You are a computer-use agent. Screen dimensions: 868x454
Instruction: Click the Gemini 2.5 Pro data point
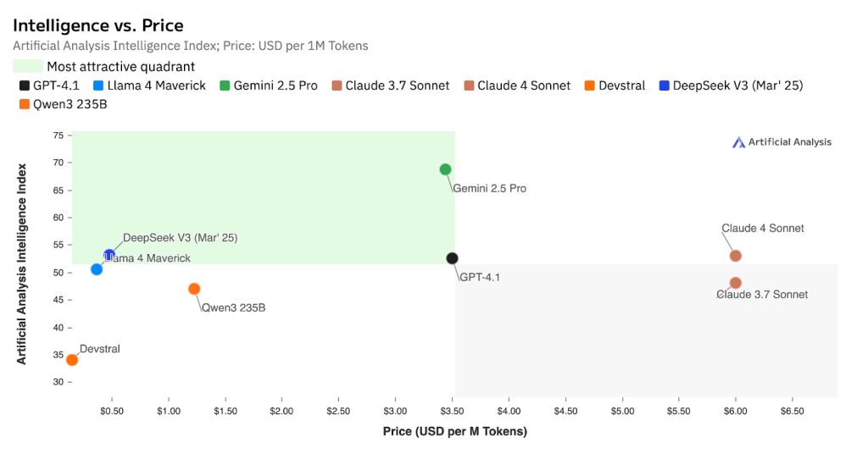point(445,169)
